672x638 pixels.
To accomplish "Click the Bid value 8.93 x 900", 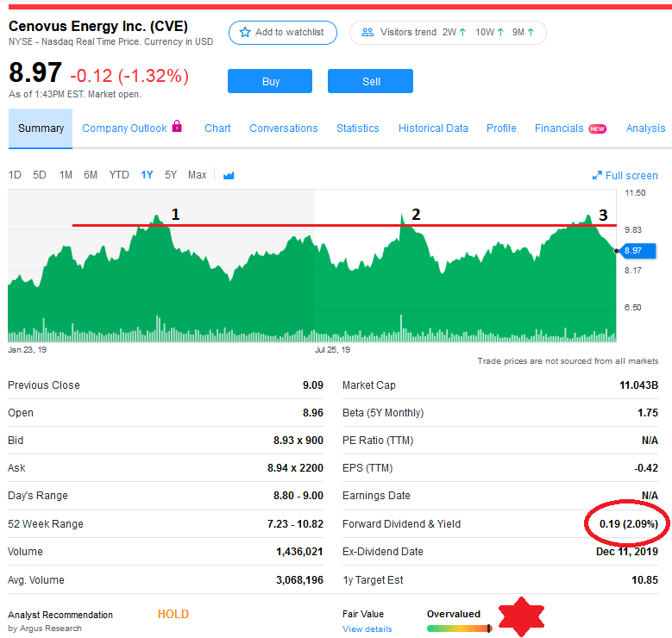I will (298, 441).
